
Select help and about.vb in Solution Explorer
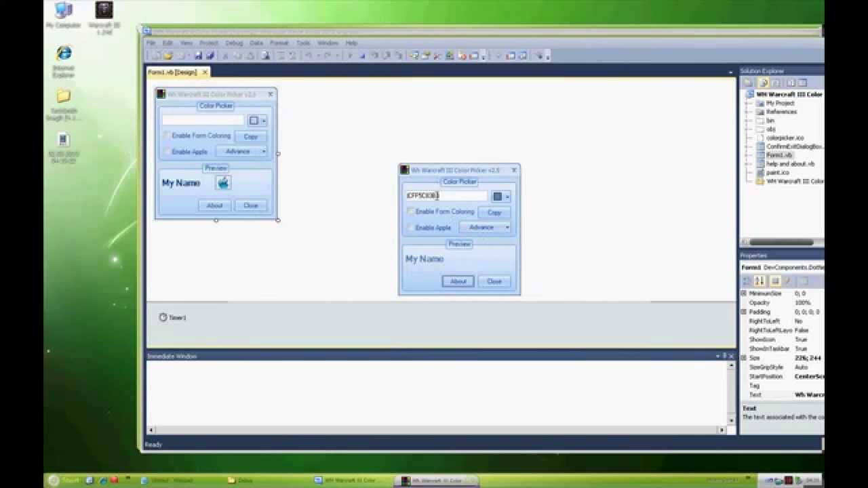click(790, 164)
